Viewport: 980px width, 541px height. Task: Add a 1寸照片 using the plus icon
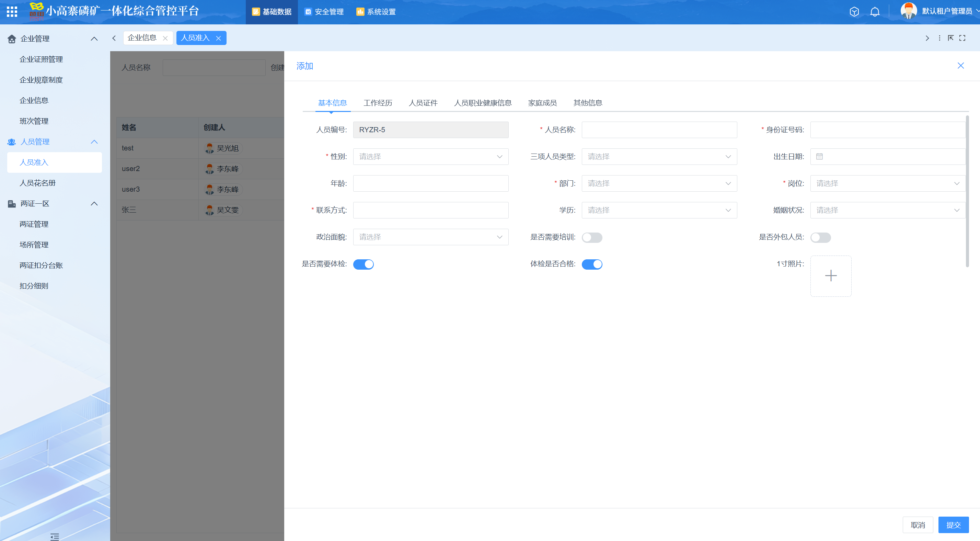pyautogui.click(x=831, y=275)
